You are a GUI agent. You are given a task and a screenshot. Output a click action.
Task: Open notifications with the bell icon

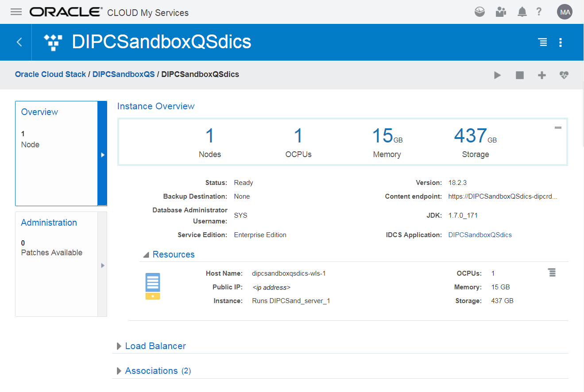(522, 12)
